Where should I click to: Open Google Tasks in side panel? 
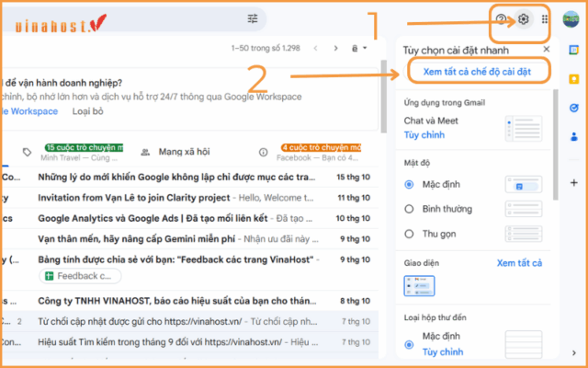click(574, 109)
